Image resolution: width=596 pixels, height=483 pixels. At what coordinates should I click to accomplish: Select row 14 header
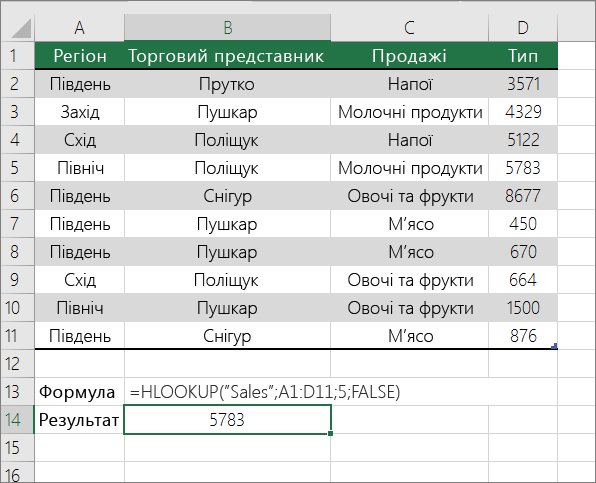click(x=17, y=420)
